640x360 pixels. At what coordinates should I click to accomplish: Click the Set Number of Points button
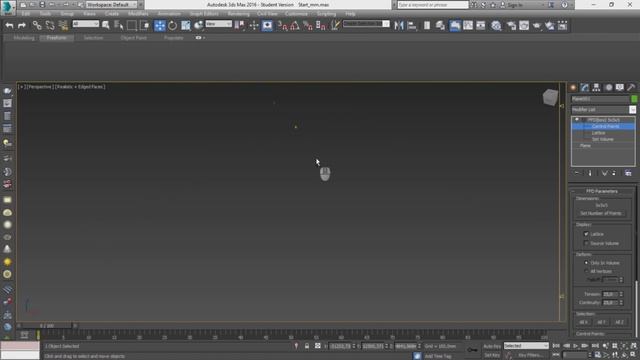click(601, 213)
